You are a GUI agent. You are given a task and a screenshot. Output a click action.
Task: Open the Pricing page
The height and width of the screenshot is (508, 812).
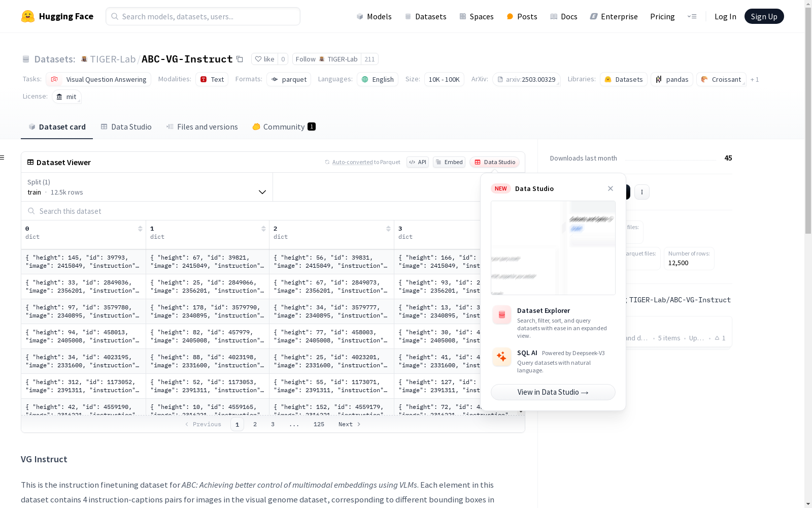[x=662, y=16]
